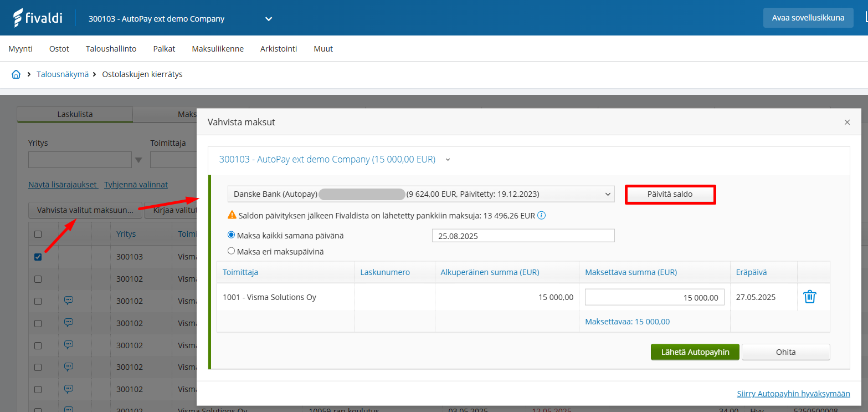Image resolution: width=868 pixels, height=412 pixels.
Task: Open the Talousnäkymä breadcrumb link
Action: coord(63,74)
